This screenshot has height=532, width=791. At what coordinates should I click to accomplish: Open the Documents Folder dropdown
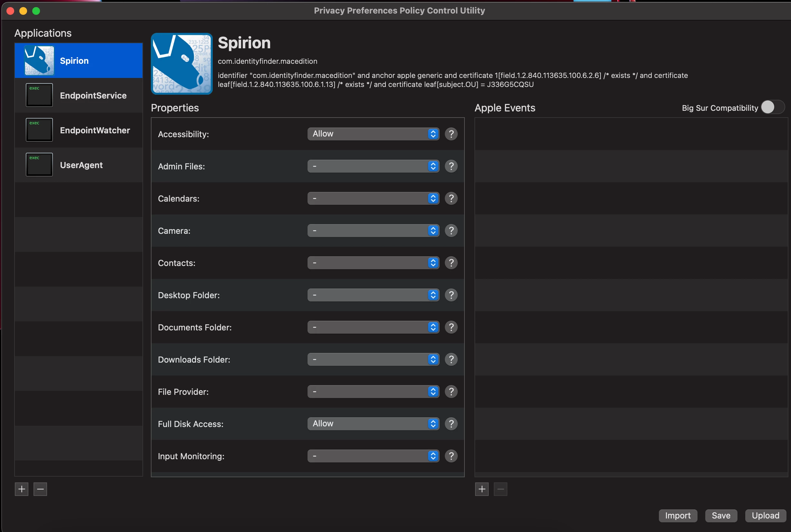373,328
